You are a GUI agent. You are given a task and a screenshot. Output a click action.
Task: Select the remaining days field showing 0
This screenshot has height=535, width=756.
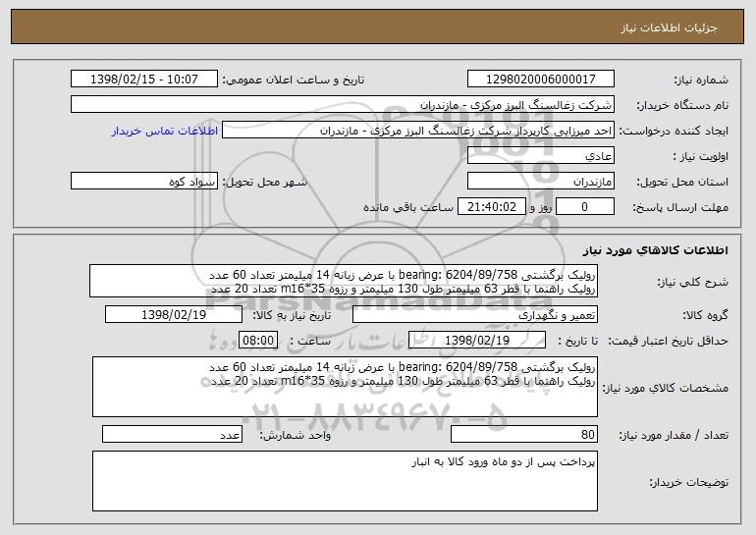(x=585, y=207)
